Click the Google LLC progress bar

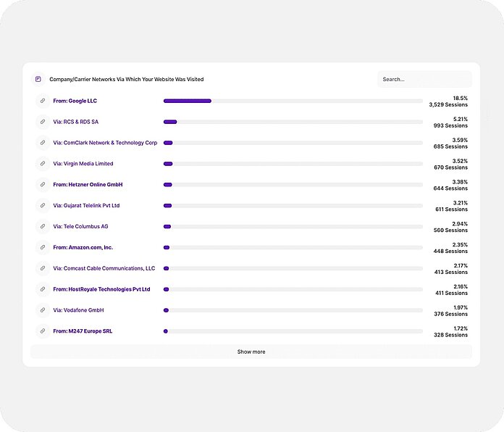tap(293, 101)
